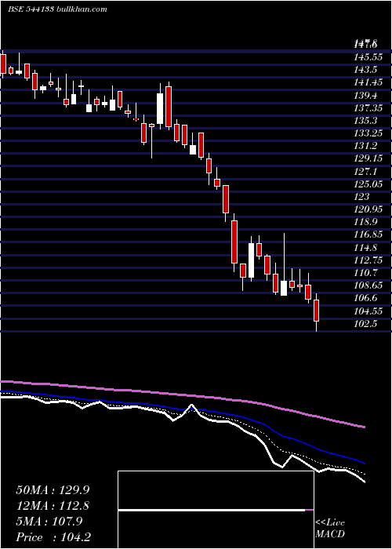Click the last red candlestick near 104.55

tap(317, 311)
